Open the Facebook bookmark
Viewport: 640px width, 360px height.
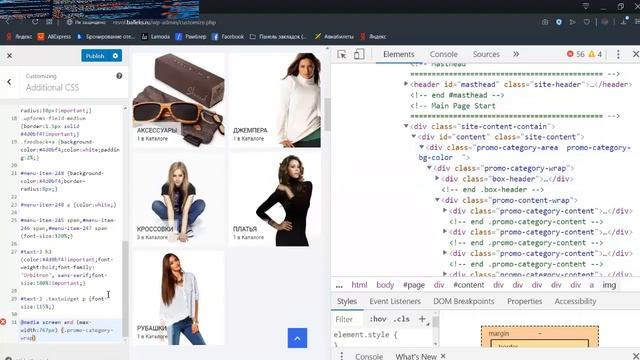[228, 36]
